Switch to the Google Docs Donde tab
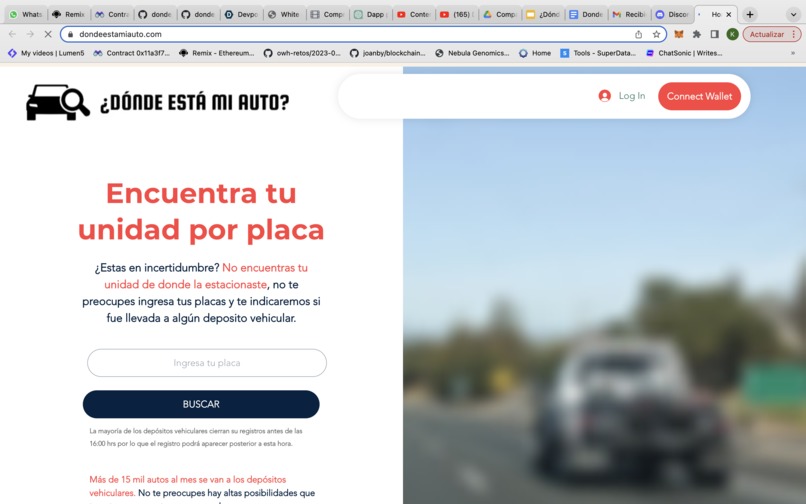 [587, 14]
